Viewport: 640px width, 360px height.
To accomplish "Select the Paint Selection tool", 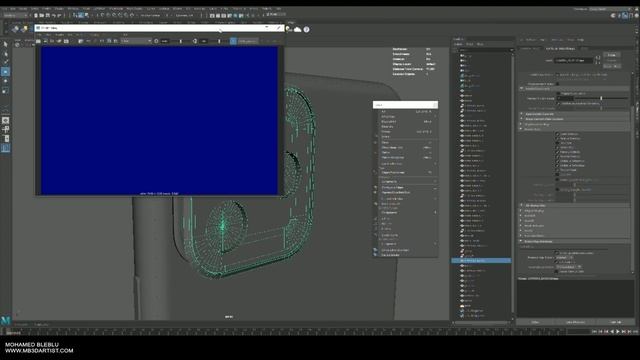I will (5, 62).
